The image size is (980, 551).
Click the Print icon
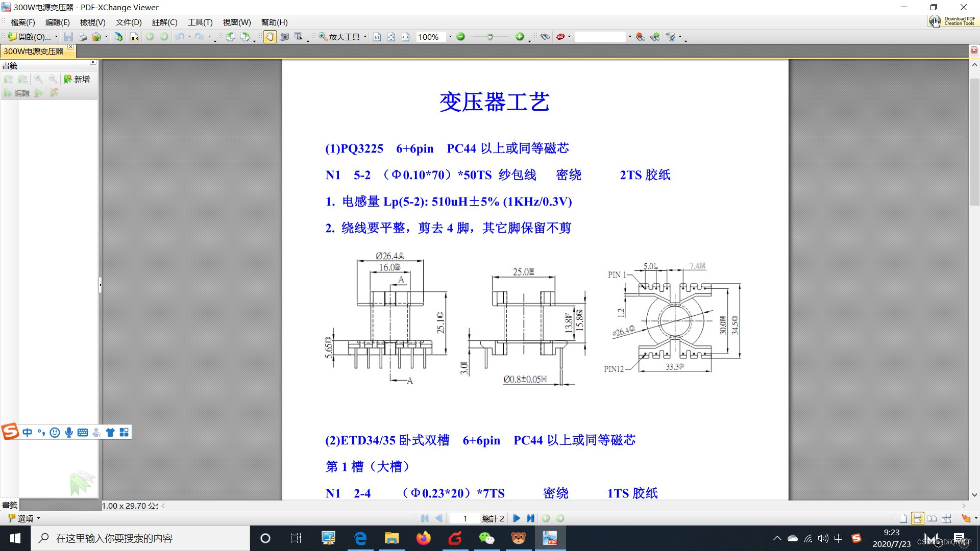tap(82, 37)
